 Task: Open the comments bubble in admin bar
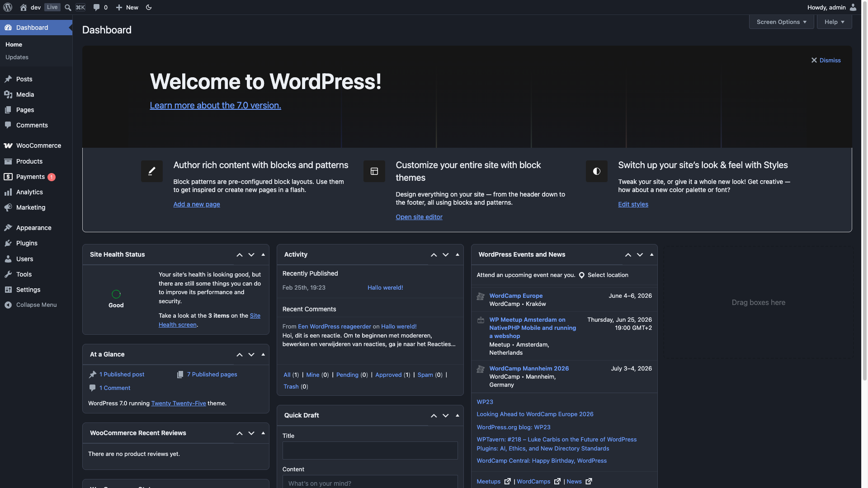click(x=96, y=7)
